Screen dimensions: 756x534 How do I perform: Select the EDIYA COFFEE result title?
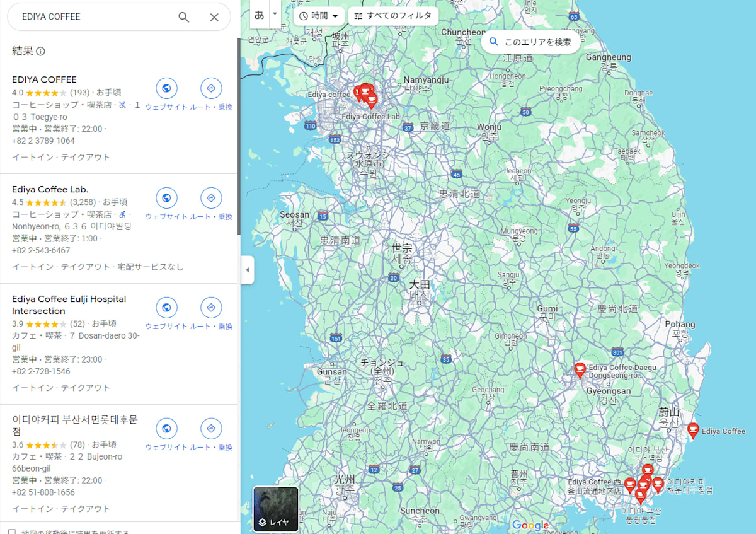[44, 79]
